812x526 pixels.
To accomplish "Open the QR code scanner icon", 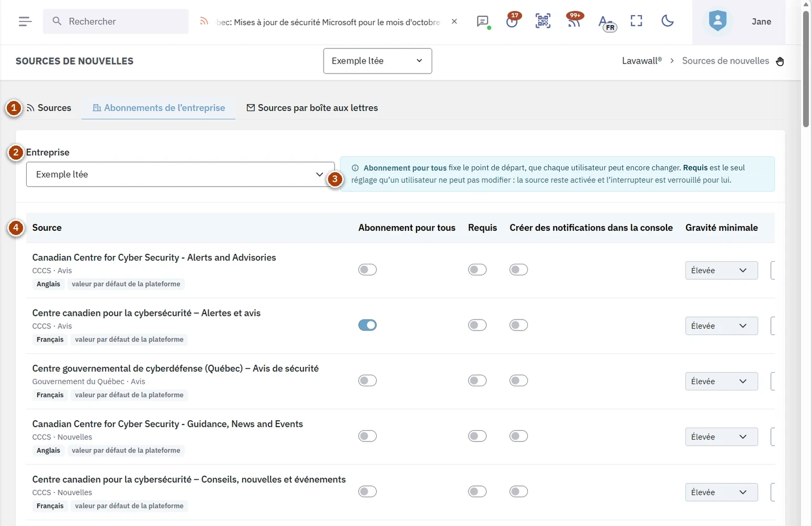I will tap(543, 21).
